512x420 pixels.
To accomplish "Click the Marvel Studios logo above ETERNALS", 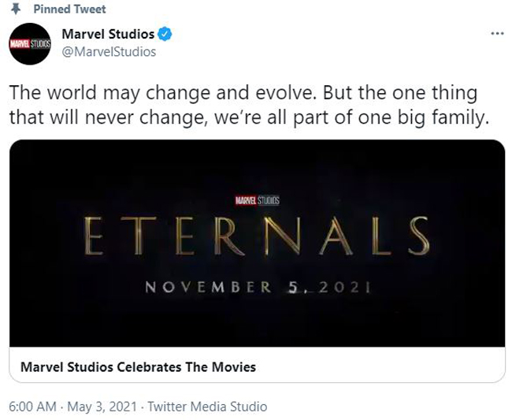I will [258, 200].
